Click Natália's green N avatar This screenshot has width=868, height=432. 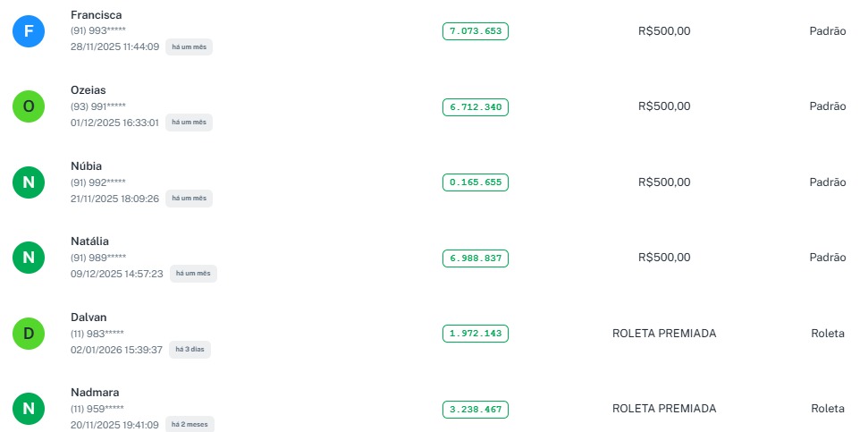[29, 258]
